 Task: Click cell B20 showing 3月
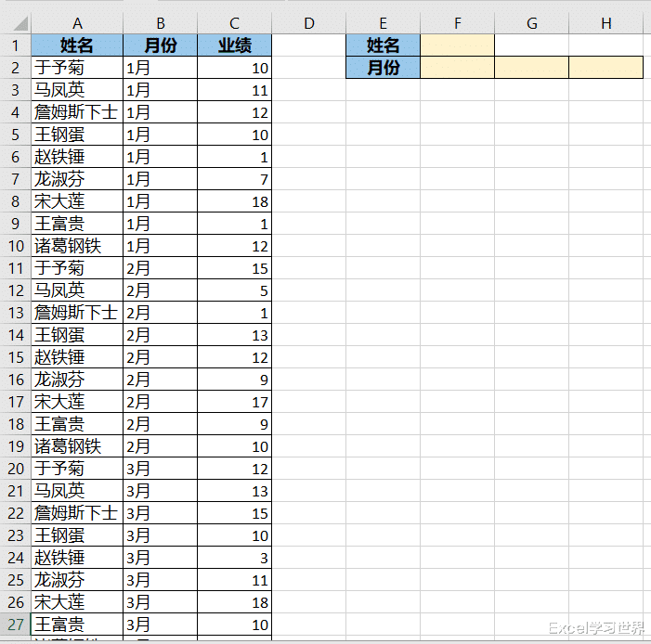coord(161,469)
